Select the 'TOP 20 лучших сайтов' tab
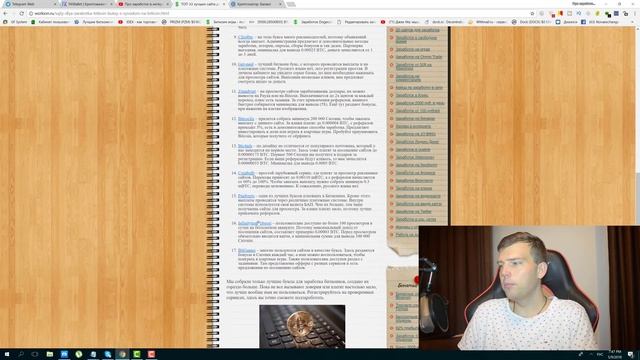This screenshot has width=640, height=360. pyautogui.click(x=200, y=4)
